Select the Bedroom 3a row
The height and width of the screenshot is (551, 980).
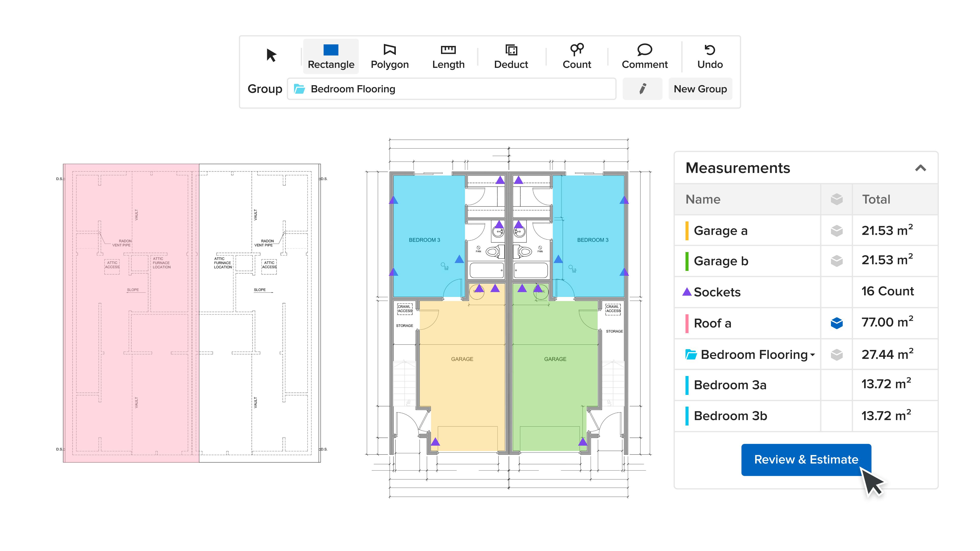[806, 385]
